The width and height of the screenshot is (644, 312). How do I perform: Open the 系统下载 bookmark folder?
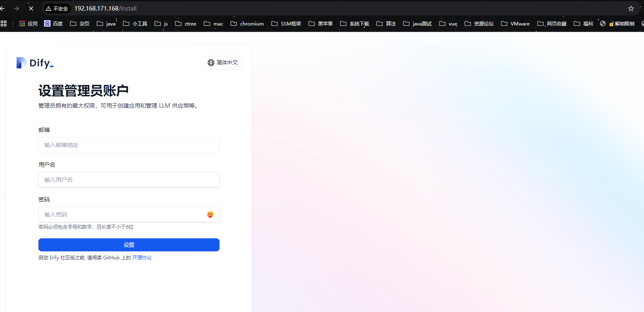coord(355,23)
